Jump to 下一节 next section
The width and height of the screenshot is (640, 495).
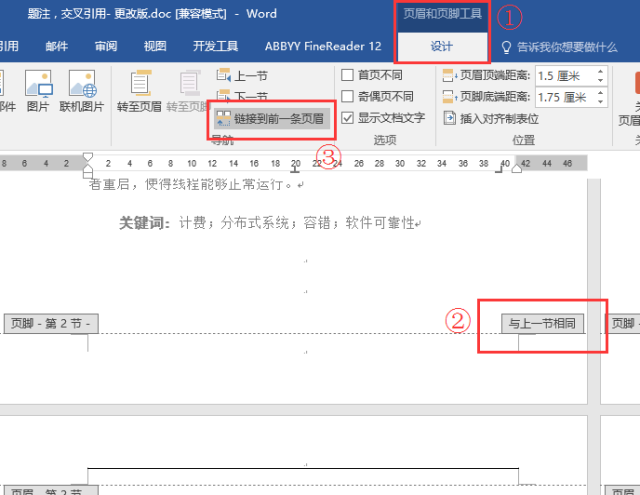[242, 96]
